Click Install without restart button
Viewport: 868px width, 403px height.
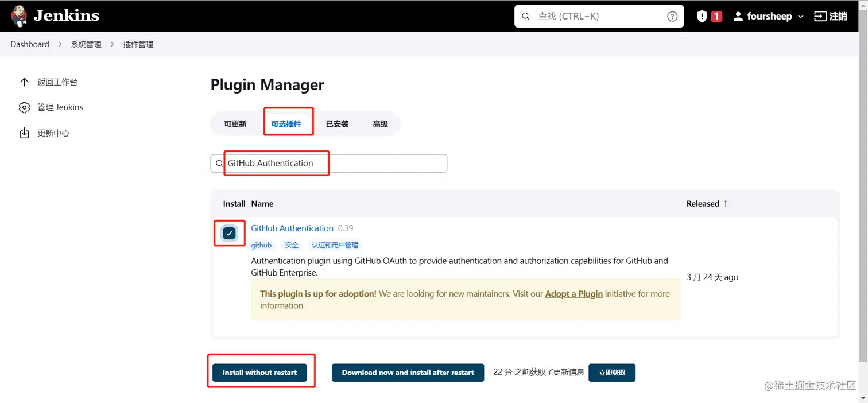(x=259, y=373)
